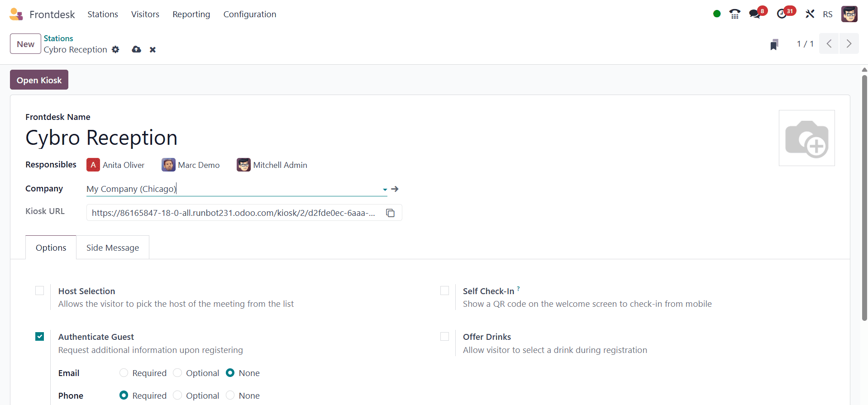Screen dimensions: 868x405
Task: Open the Frontdesk app home icon
Action: [16, 14]
